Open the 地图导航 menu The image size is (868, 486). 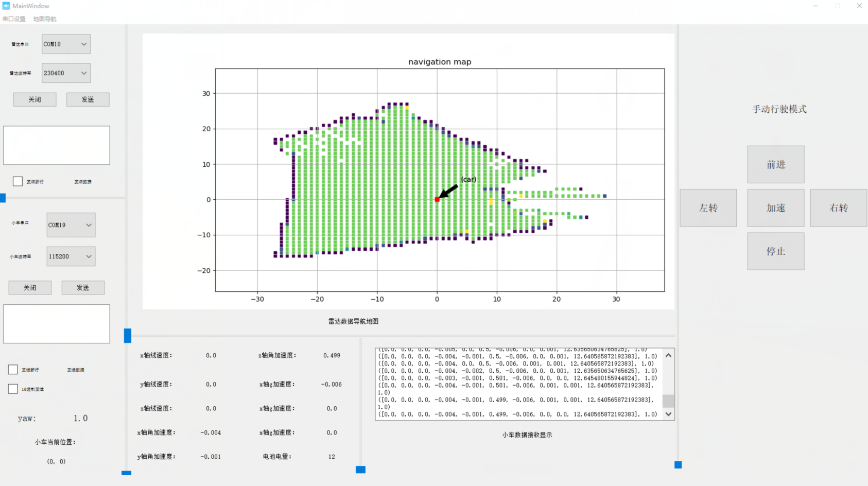pos(44,19)
